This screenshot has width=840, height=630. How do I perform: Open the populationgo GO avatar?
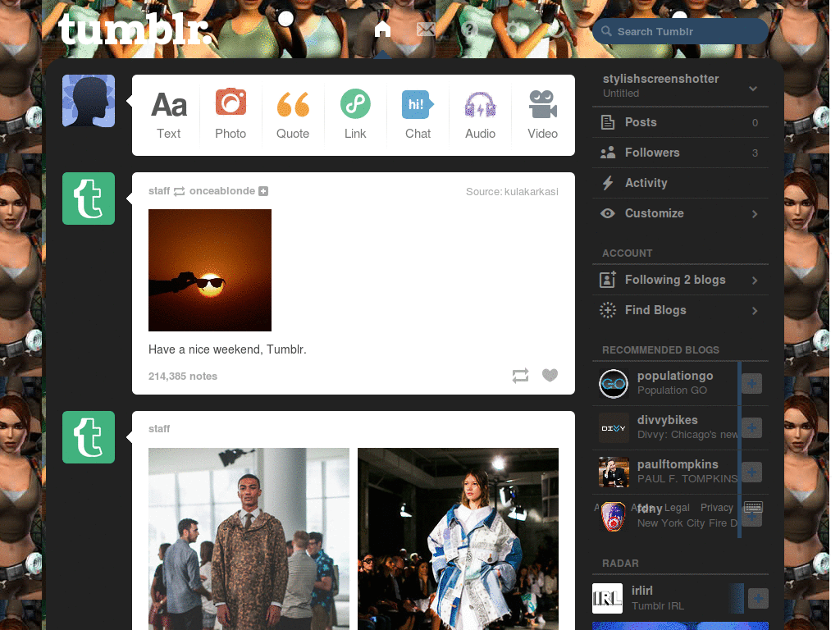(x=614, y=384)
